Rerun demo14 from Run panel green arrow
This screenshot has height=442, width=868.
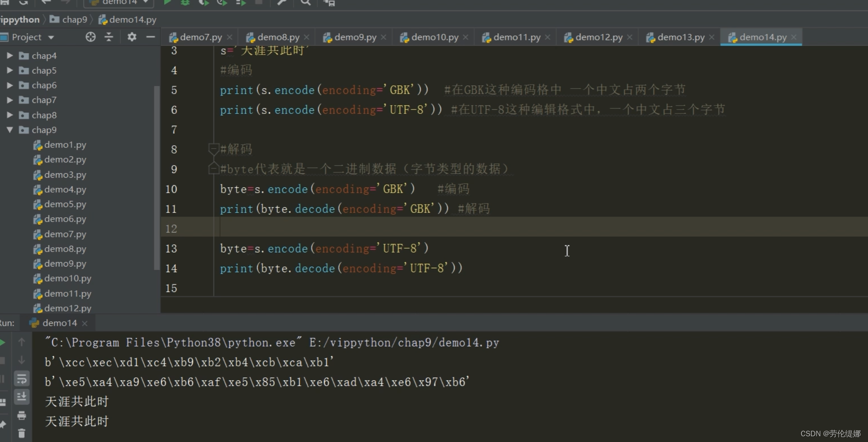click(3, 342)
